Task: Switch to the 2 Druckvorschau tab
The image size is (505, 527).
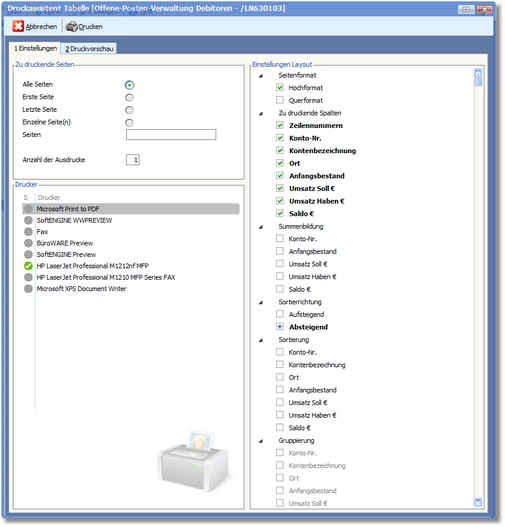Action: (x=89, y=49)
